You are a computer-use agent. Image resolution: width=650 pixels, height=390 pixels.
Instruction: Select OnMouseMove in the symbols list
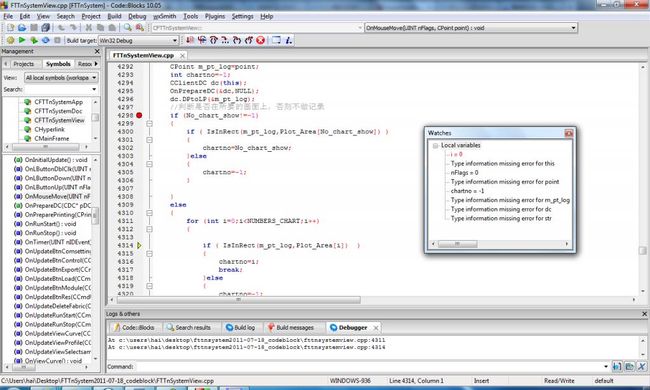(53, 196)
